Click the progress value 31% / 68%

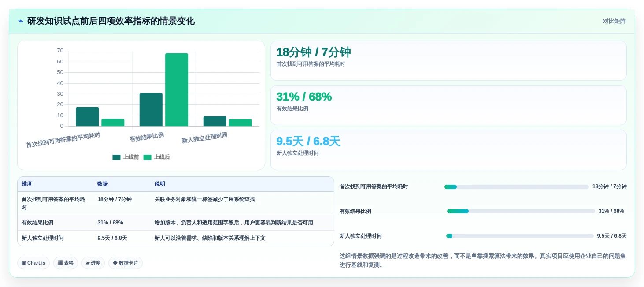tap(611, 211)
